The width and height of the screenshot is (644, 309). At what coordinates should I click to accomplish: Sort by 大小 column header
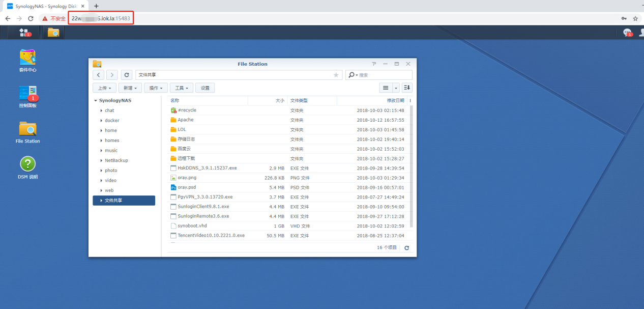click(x=268, y=101)
